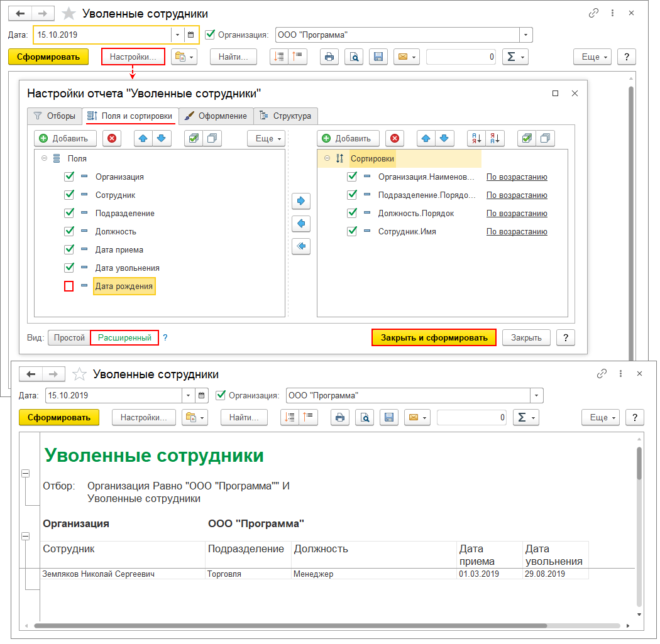Image resolution: width=660 pixels, height=644 pixels.
Task: Collapse the Поля tree node
Action: [44, 159]
